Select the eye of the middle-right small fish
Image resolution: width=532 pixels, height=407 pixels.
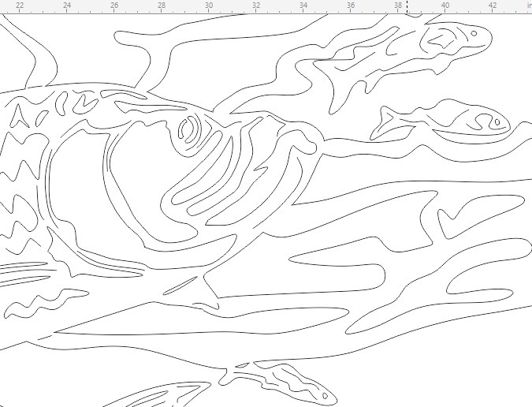tap(497, 121)
